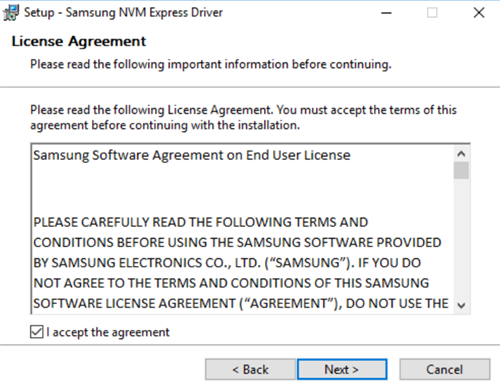Close the setup wizard with the X button
Image resolution: width=500 pixels, height=391 pixels.
(x=479, y=13)
